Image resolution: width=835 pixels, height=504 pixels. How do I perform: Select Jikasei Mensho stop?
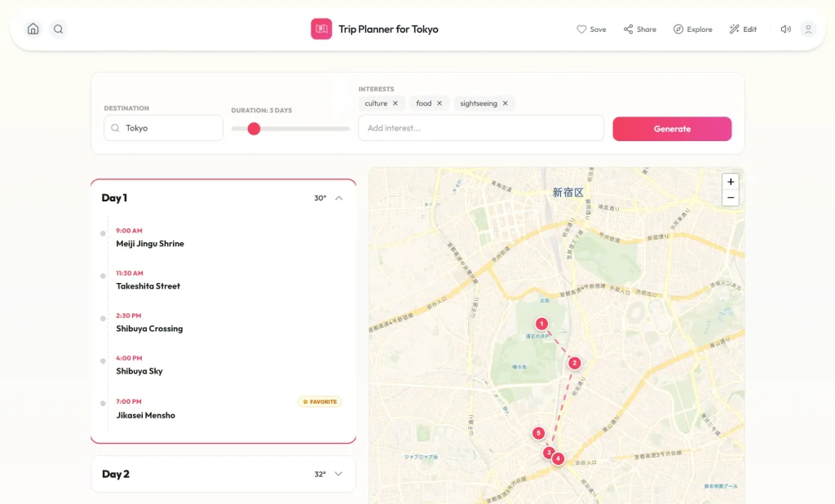(x=145, y=416)
